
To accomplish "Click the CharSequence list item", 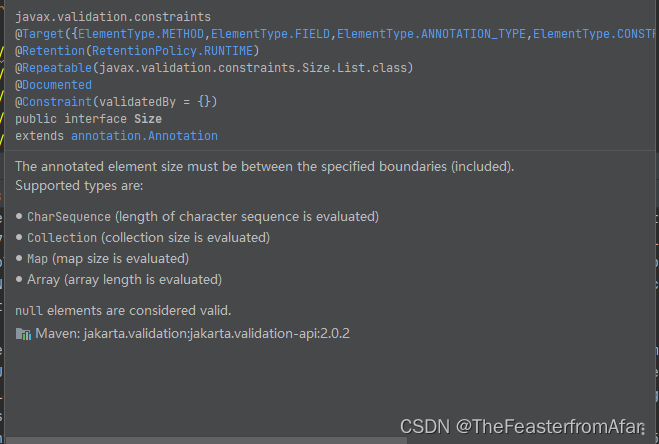I will [x=203, y=217].
